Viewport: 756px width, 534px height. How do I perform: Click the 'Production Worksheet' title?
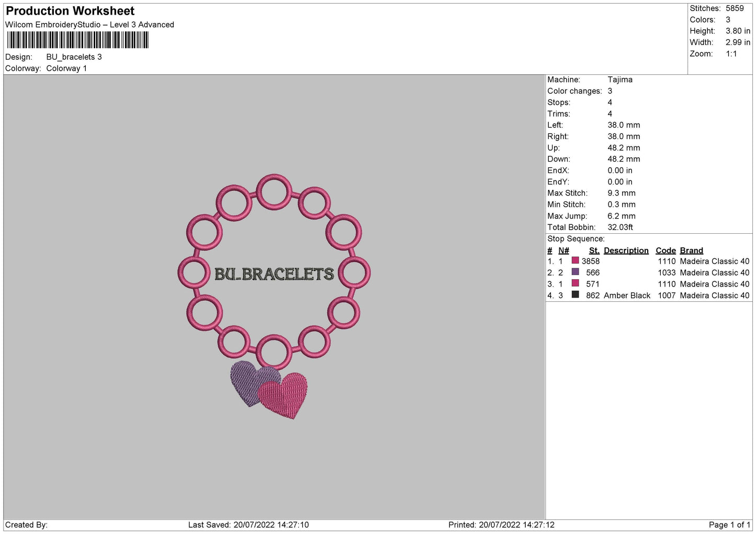[x=70, y=11]
